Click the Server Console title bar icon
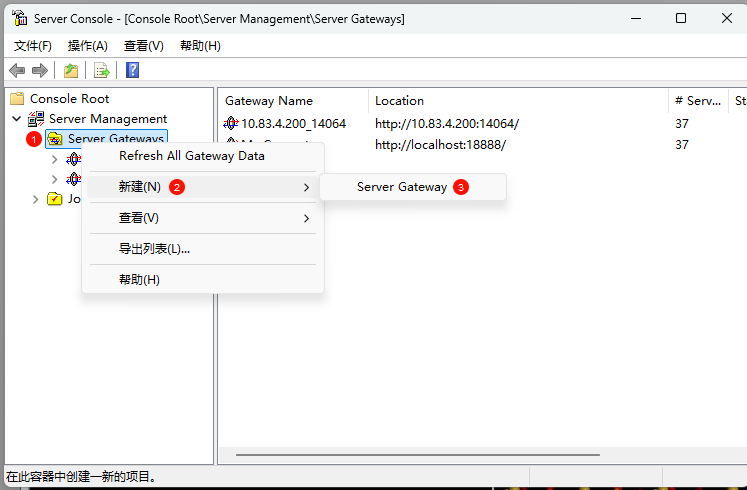Viewport: 747px width, 490px height. point(19,18)
